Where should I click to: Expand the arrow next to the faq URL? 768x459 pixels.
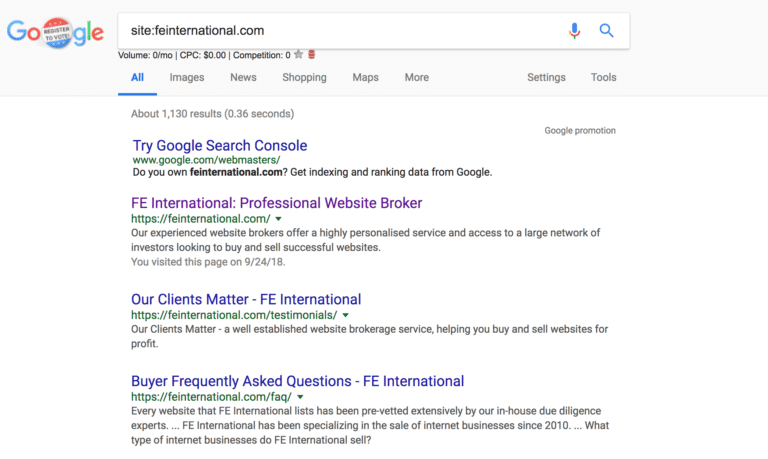click(x=300, y=397)
